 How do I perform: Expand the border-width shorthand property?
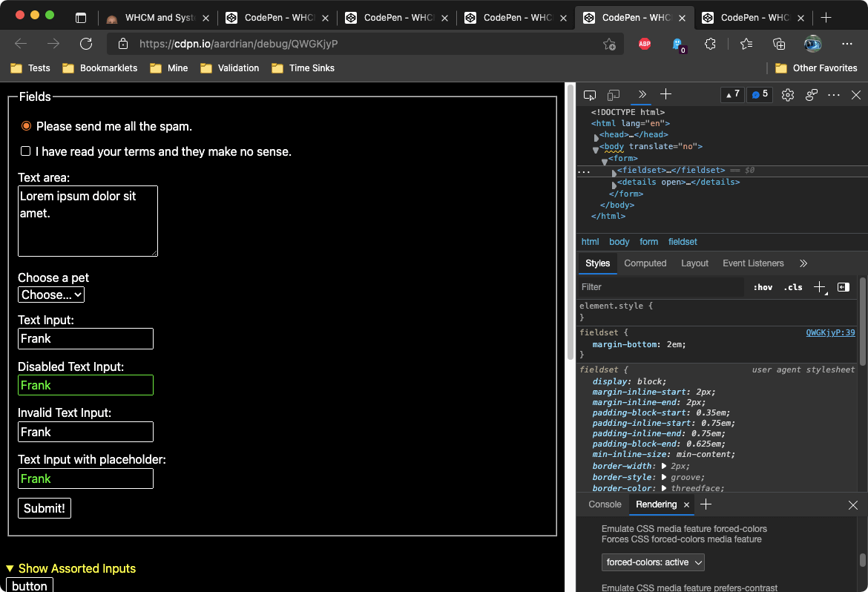664,466
